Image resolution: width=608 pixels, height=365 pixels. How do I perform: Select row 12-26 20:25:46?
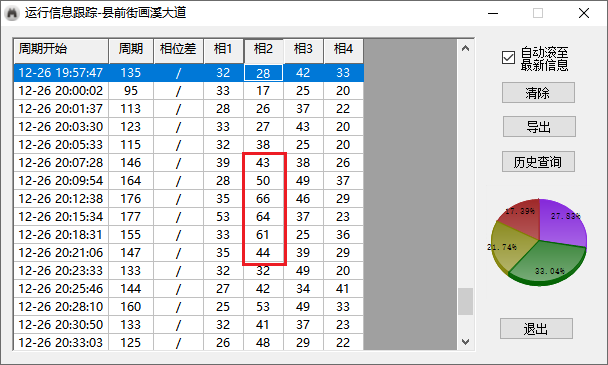pos(188,289)
